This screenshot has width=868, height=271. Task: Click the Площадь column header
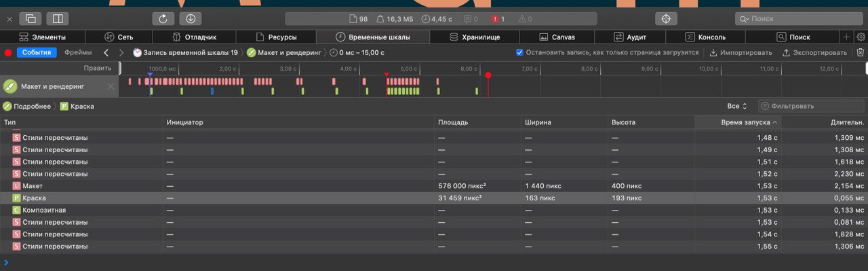pyautogui.click(x=478, y=122)
